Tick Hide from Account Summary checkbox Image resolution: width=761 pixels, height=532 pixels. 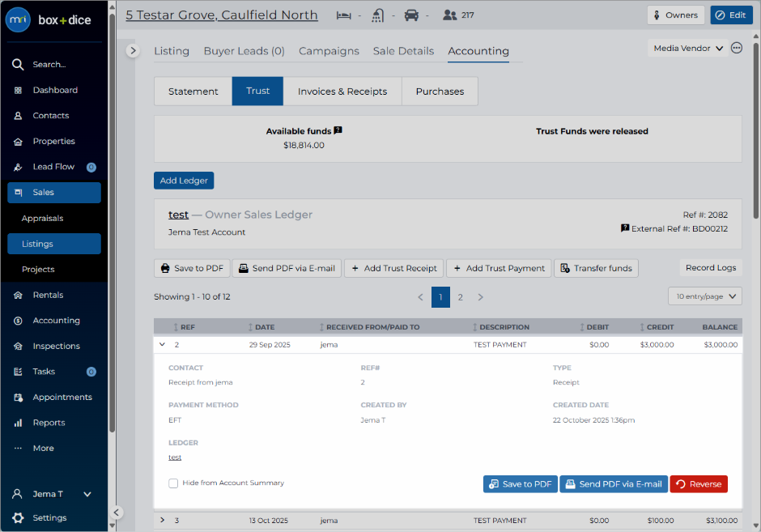pos(173,483)
